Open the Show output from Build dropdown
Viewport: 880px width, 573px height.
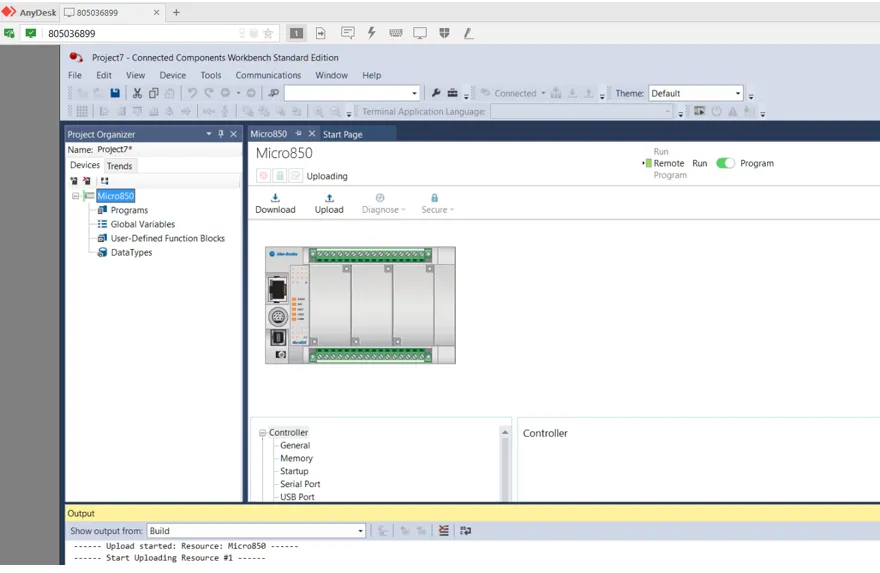point(360,531)
